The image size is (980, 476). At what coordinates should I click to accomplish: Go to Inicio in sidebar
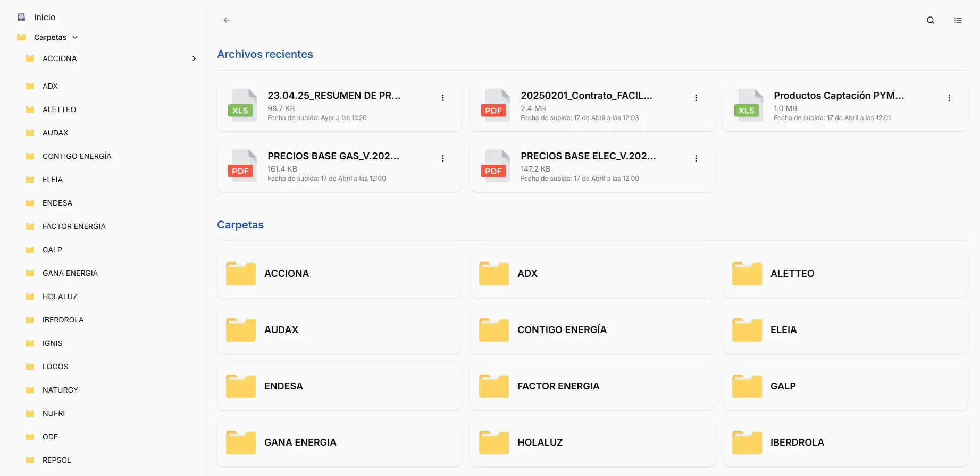[x=45, y=17]
